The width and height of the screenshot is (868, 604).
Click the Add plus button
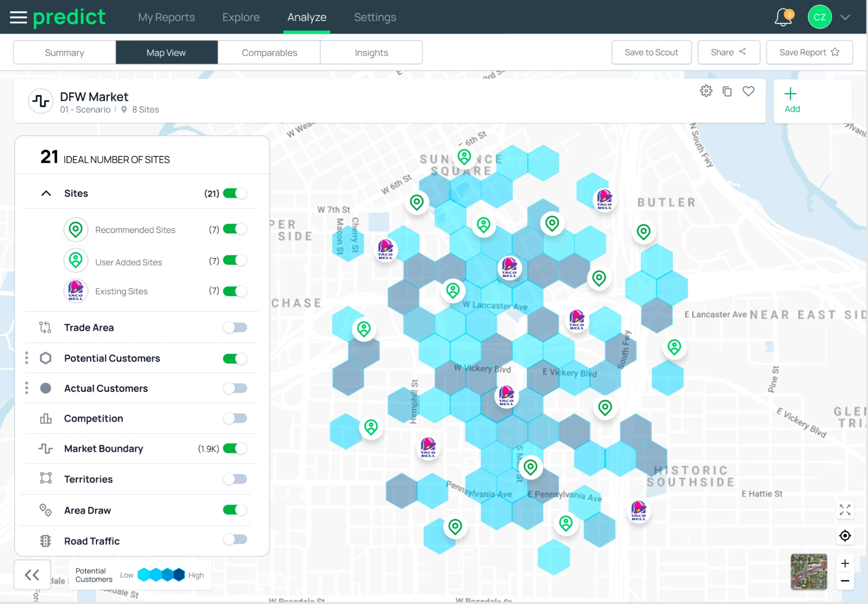[x=792, y=100]
